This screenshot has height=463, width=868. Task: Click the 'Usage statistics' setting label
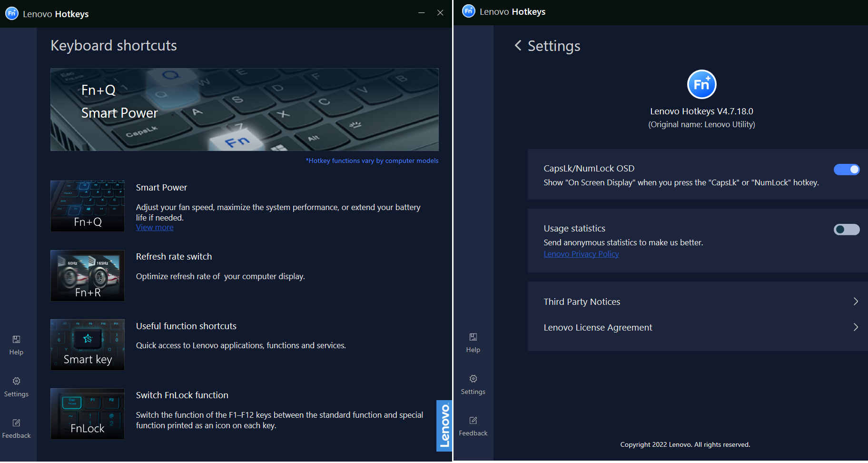(x=574, y=229)
